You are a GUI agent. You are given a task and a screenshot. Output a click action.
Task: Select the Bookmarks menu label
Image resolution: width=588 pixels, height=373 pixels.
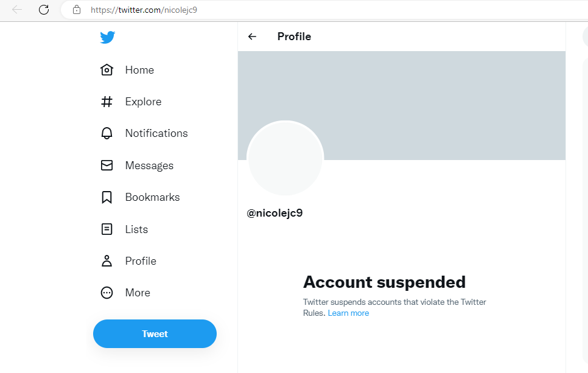tap(153, 197)
